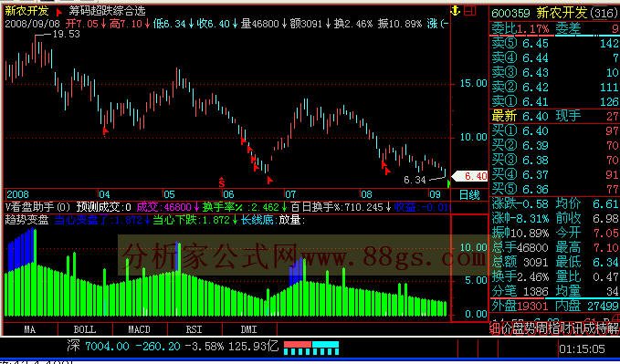Click the lowest red flag near late June

[x=270, y=181]
